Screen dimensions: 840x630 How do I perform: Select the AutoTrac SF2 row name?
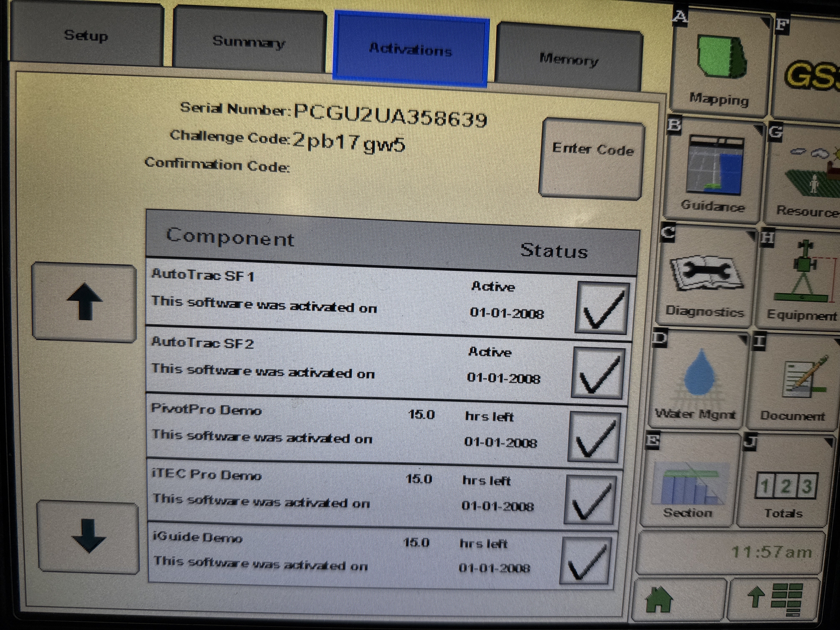[203, 342]
